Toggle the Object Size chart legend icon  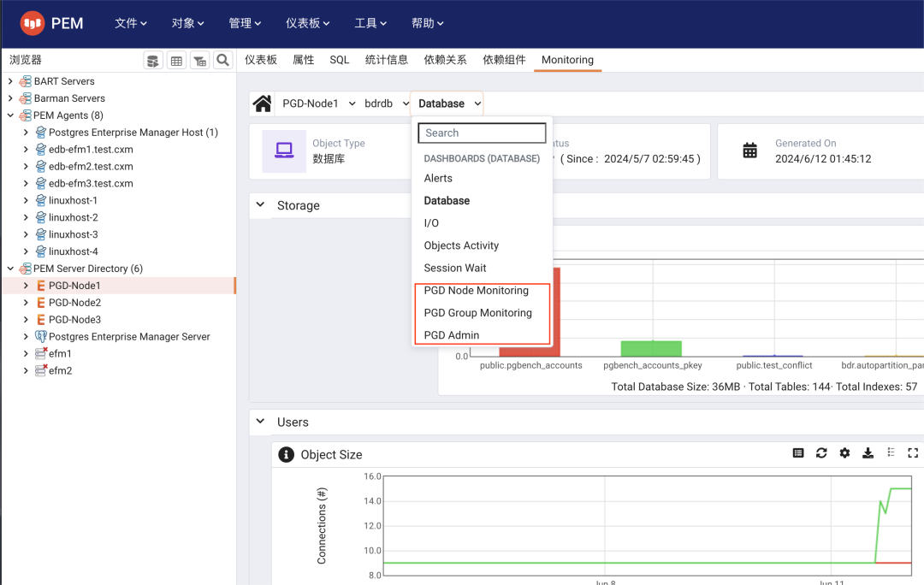click(891, 452)
